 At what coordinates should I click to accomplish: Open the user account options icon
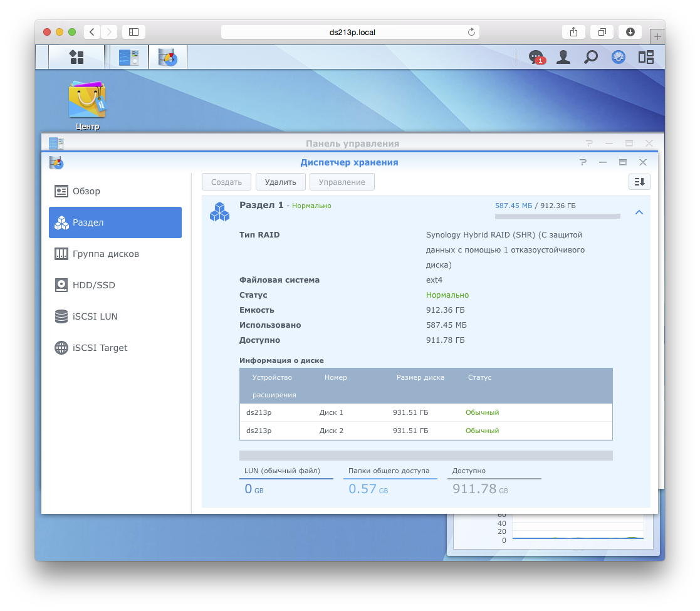pyautogui.click(x=563, y=57)
